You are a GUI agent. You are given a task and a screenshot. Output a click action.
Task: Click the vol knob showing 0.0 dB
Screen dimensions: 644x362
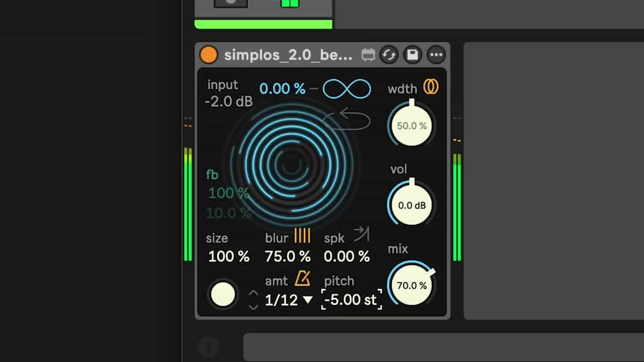coord(412,206)
